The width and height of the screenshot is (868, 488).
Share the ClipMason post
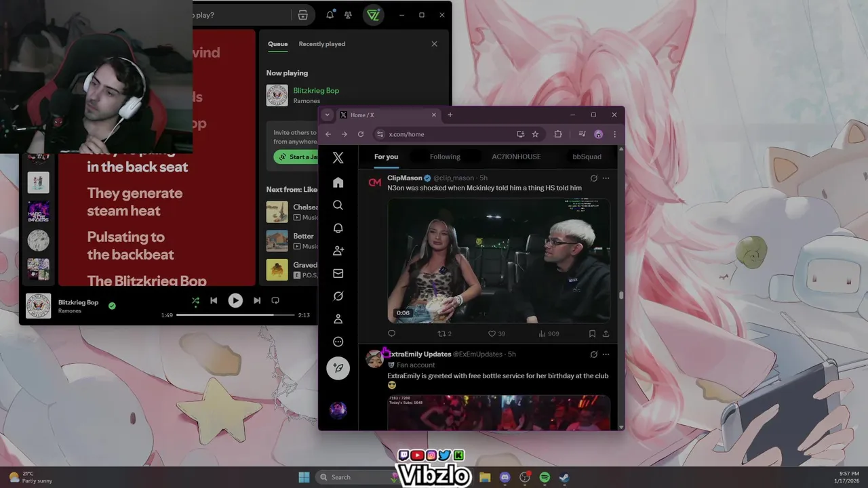tap(606, 333)
